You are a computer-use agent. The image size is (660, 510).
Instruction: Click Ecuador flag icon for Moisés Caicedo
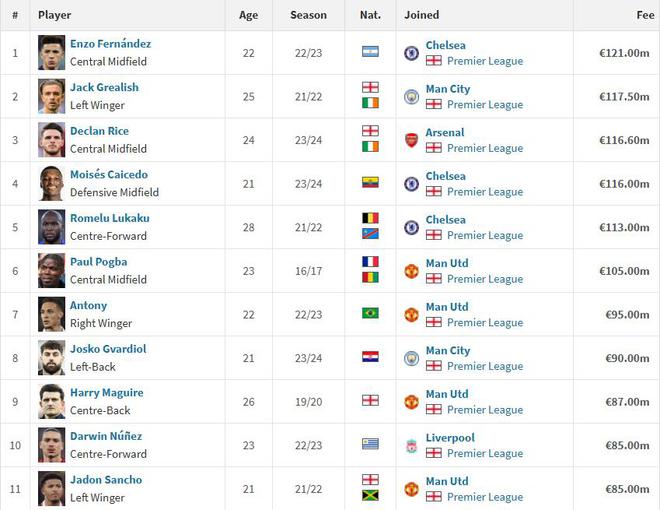(x=370, y=183)
